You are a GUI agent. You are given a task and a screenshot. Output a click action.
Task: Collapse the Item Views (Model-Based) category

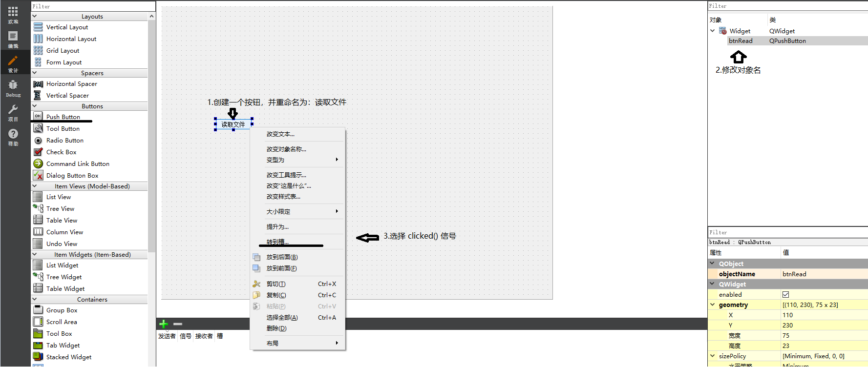[35, 186]
